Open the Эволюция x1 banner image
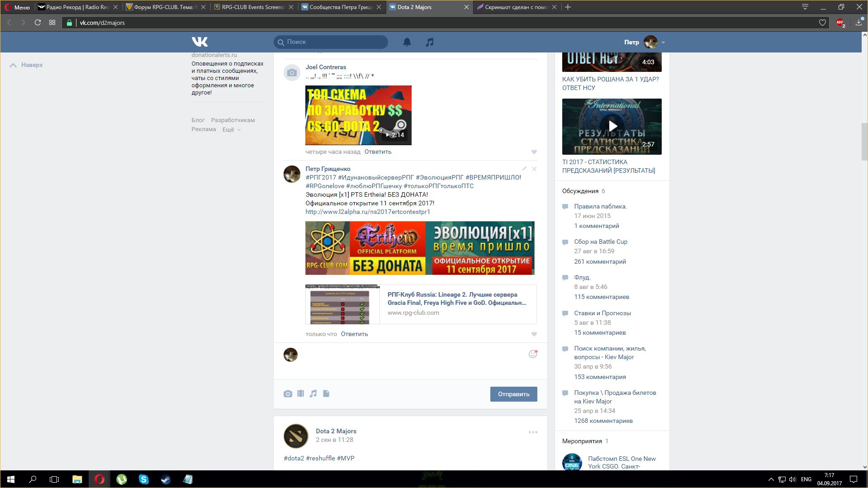Screen dimensions: 868x488 coord(420,248)
